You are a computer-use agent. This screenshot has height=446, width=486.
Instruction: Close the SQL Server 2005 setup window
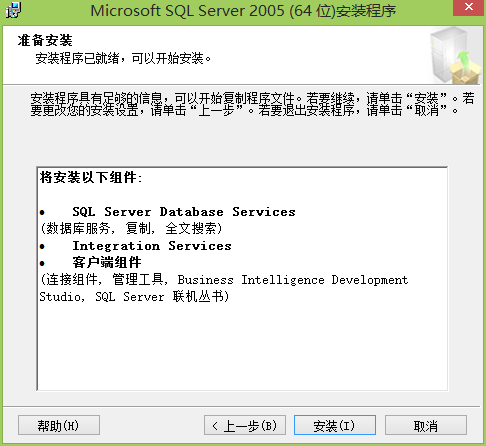pyautogui.click(x=469, y=7)
